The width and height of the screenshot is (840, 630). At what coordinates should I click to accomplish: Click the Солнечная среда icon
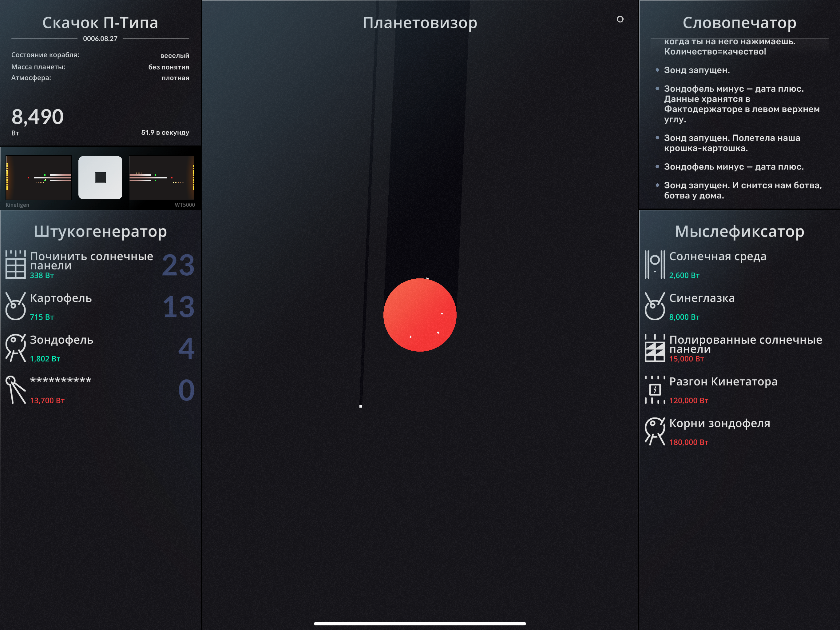click(655, 265)
